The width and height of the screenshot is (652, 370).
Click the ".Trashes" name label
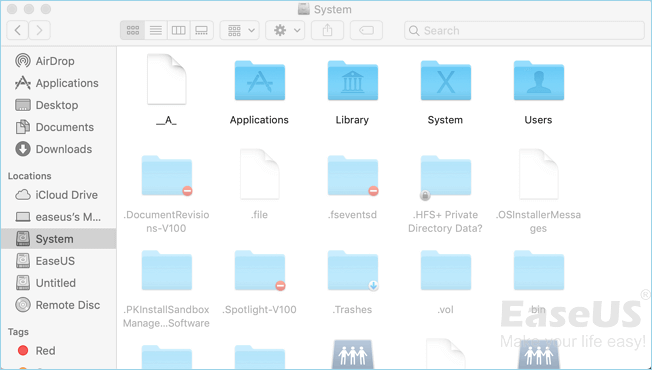point(352,310)
